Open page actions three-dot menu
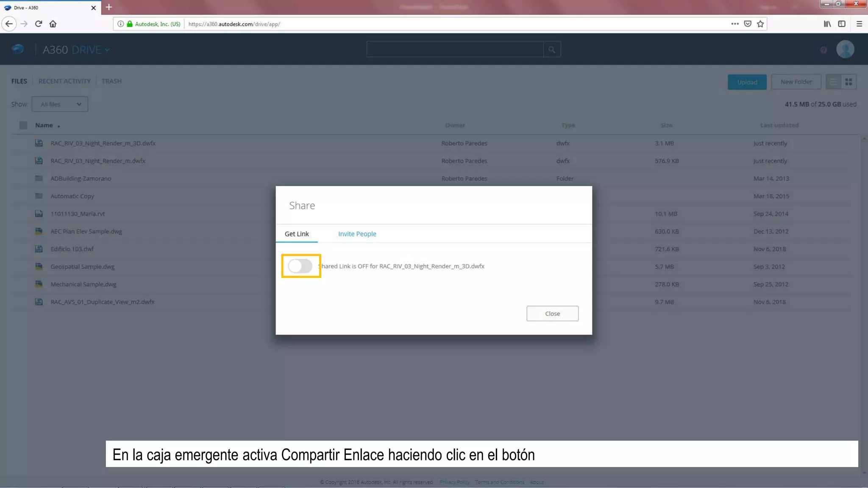Screen dimensions: 868x488 [734, 24]
